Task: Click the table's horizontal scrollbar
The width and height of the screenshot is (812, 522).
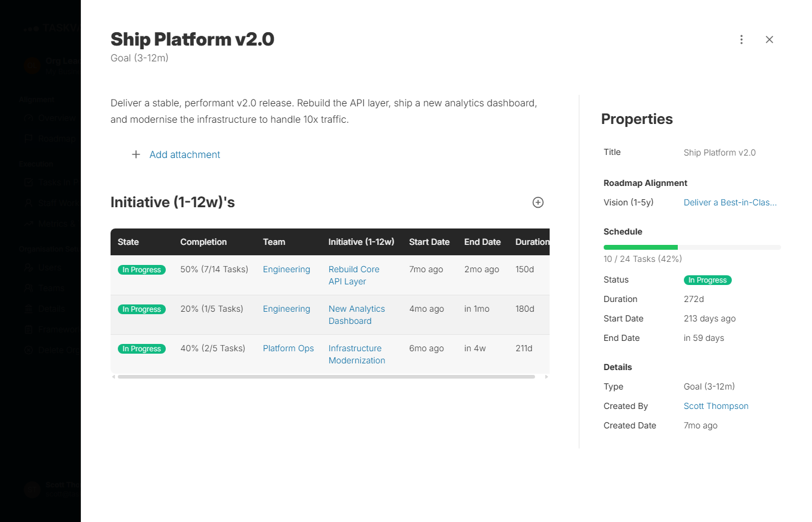Action: tap(326, 377)
